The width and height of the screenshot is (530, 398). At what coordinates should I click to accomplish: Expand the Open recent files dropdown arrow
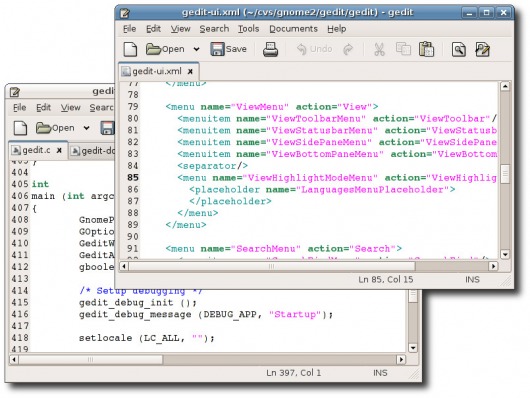(x=196, y=49)
